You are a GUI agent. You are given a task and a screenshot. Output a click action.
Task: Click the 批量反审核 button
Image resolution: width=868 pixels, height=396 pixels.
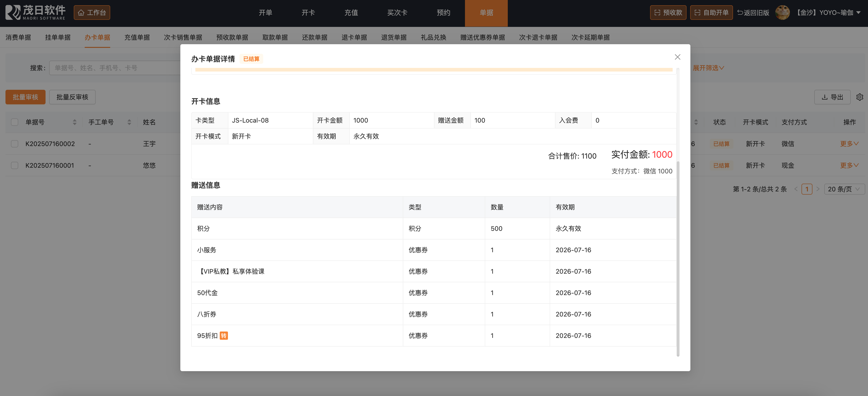(x=72, y=97)
